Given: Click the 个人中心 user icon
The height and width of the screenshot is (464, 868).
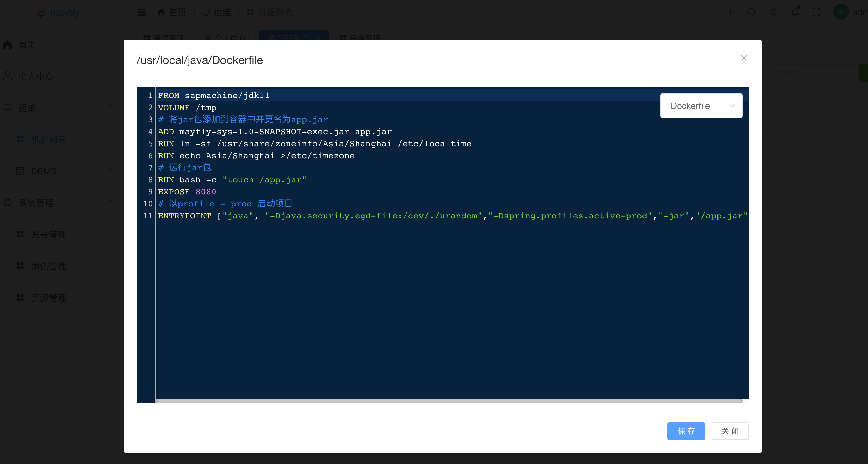Looking at the screenshot, I should pos(8,76).
